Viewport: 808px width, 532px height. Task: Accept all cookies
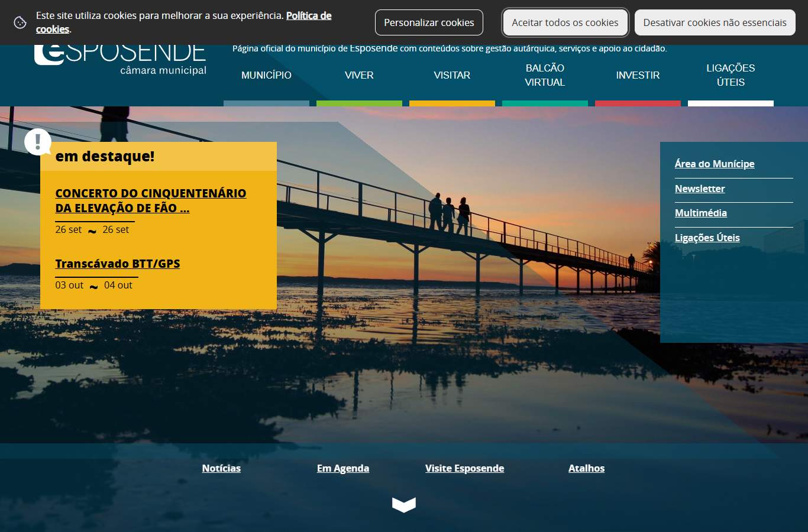565,22
